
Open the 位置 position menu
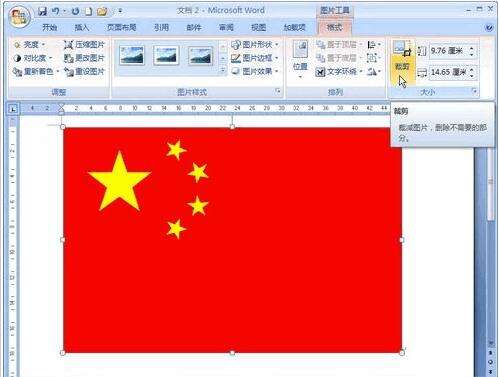[x=300, y=59]
